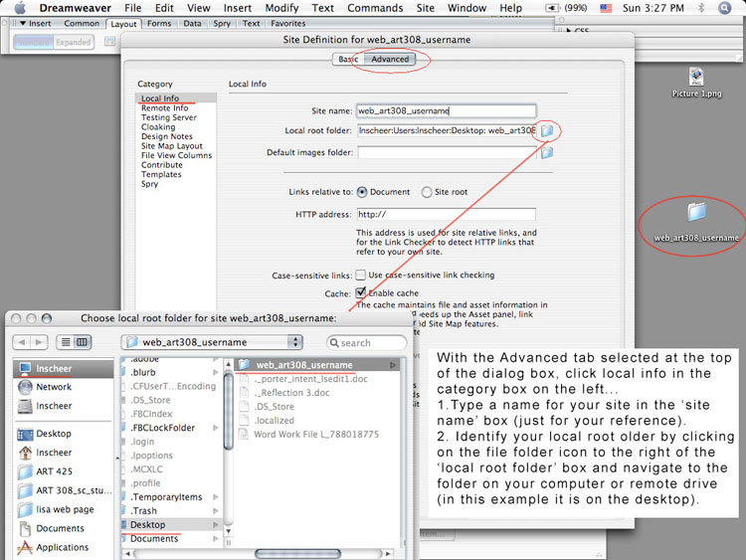Image resolution: width=746 pixels, height=560 pixels.
Task: Expand the .TemporaryItems folder
Action: (x=216, y=496)
